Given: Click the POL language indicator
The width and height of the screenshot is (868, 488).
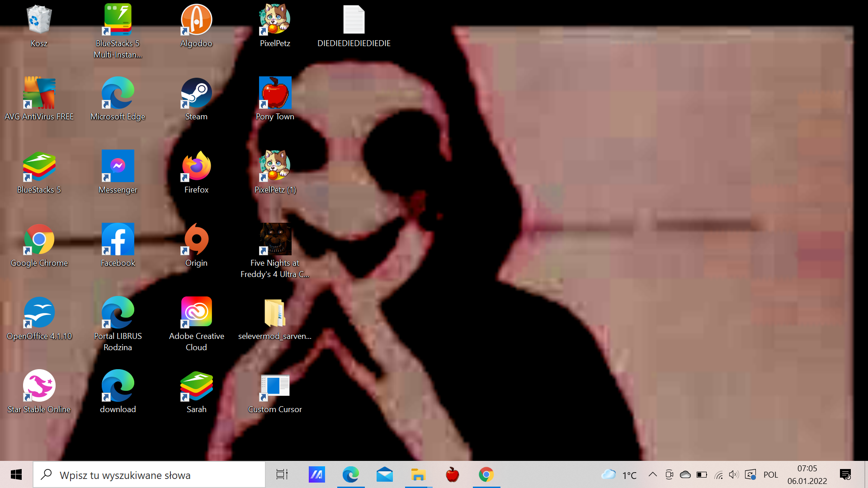Looking at the screenshot, I should coord(770,474).
